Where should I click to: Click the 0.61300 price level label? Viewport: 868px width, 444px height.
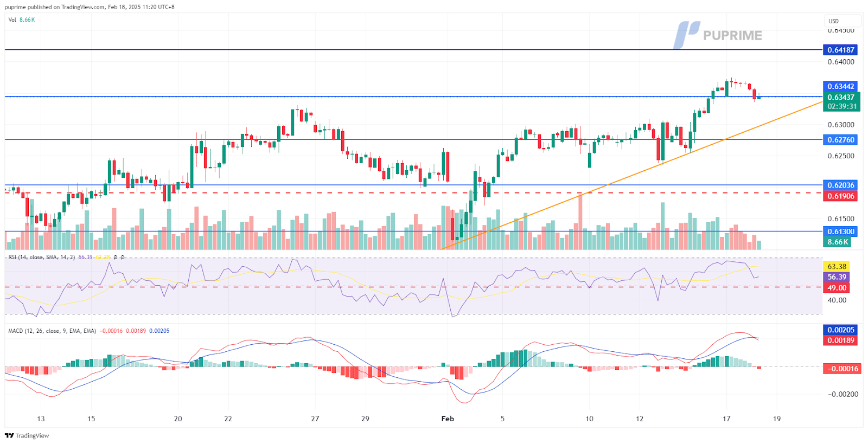[x=840, y=231]
